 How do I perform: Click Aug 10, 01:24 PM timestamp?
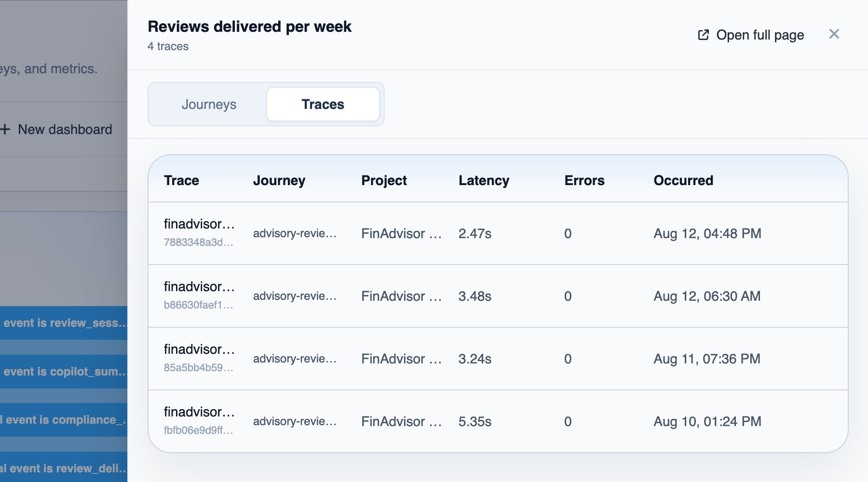[707, 422]
